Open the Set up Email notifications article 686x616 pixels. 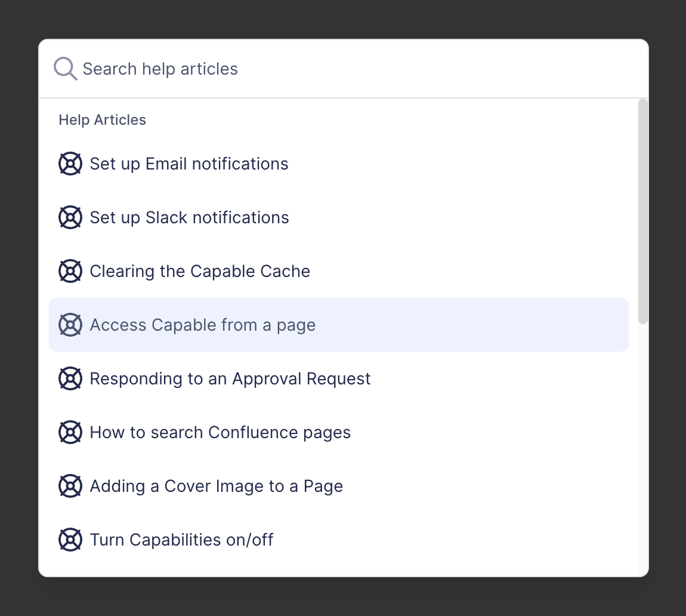(x=189, y=164)
